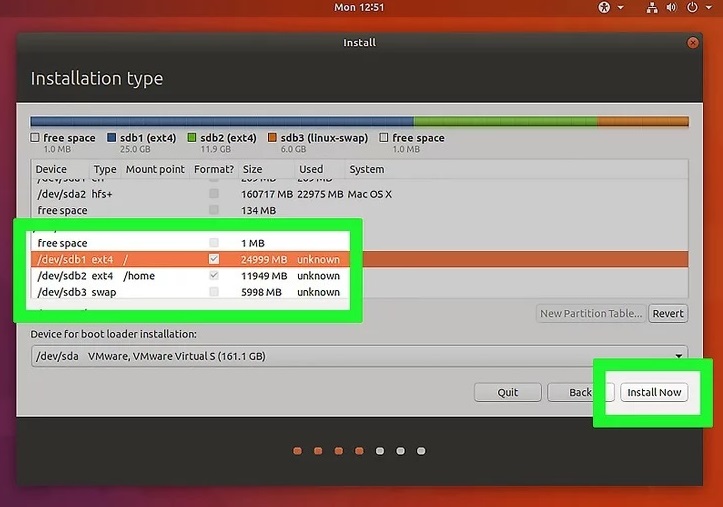
Task: Click the System column header
Action: click(516, 169)
